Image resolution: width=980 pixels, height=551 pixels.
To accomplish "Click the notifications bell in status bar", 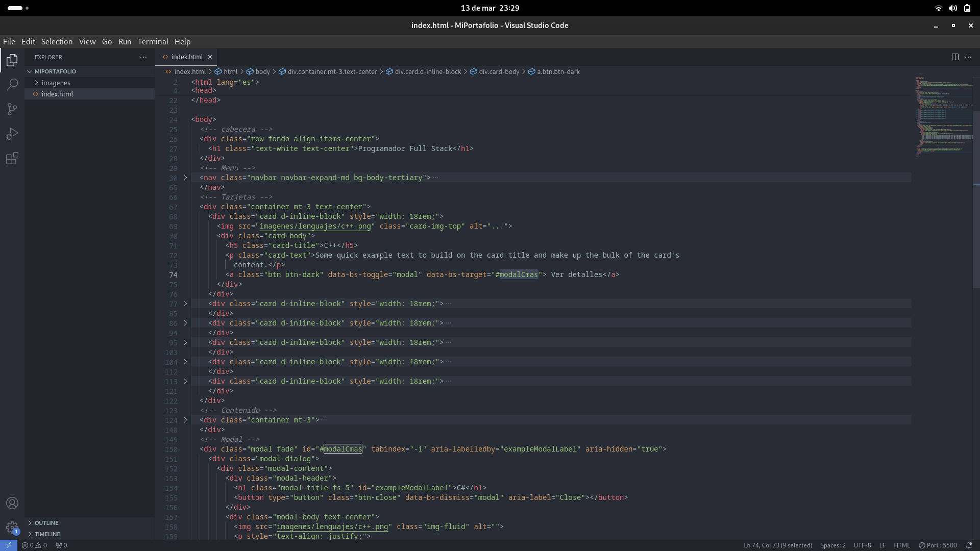I will (969, 545).
